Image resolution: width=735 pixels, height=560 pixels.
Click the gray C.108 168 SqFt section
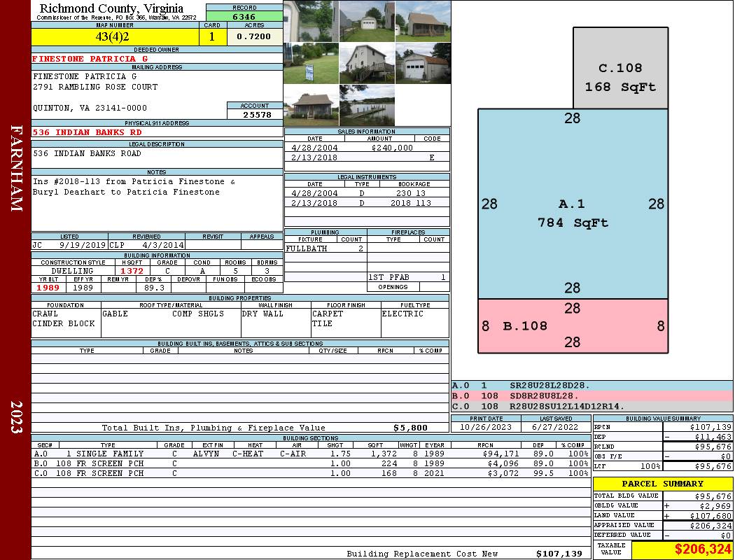(621, 68)
